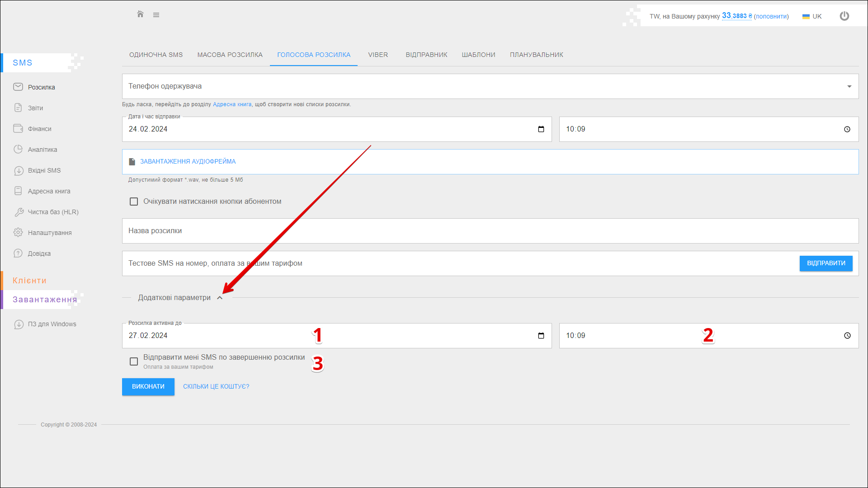The height and width of the screenshot is (488, 868).
Task: Click the СКІЛЬКИ ЦЕ КОШТУЄ link
Action: point(216,387)
